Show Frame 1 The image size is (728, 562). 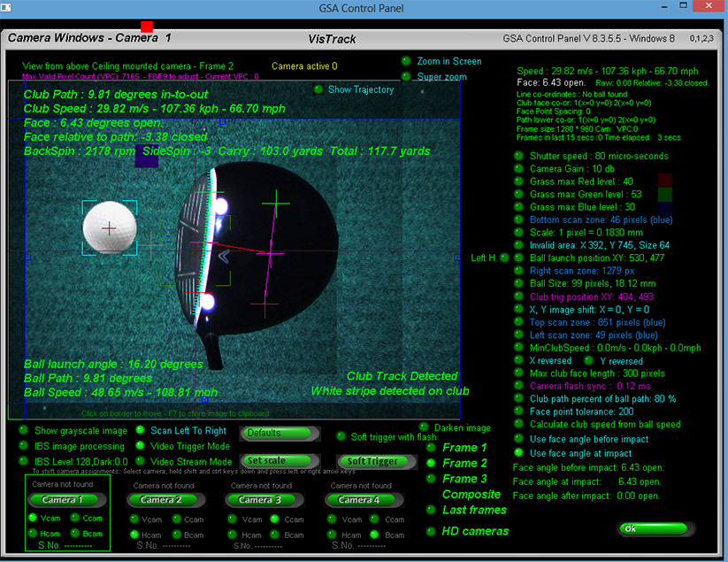[x=432, y=448]
